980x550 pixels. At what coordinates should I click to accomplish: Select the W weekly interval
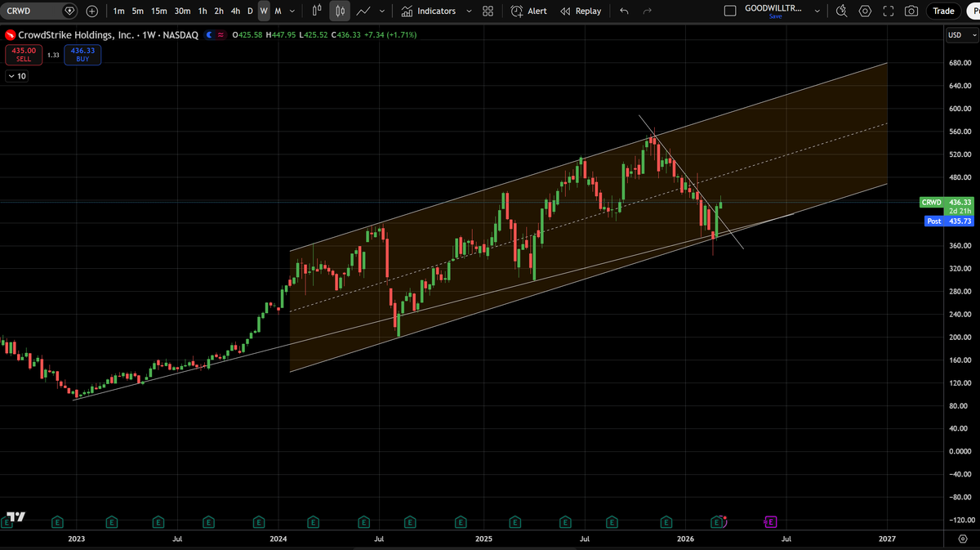pos(264,11)
